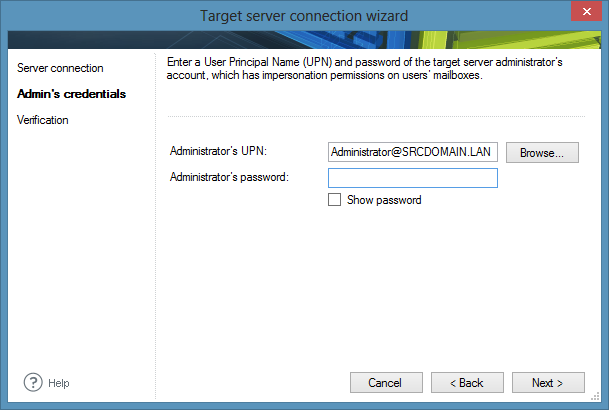
Task: Enable the Show password checkbox
Action: (x=335, y=200)
